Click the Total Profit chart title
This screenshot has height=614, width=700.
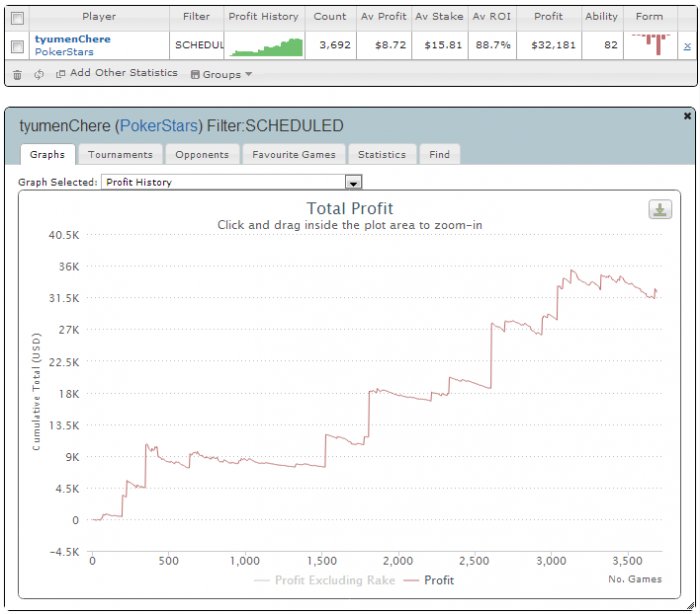(x=350, y=209)
